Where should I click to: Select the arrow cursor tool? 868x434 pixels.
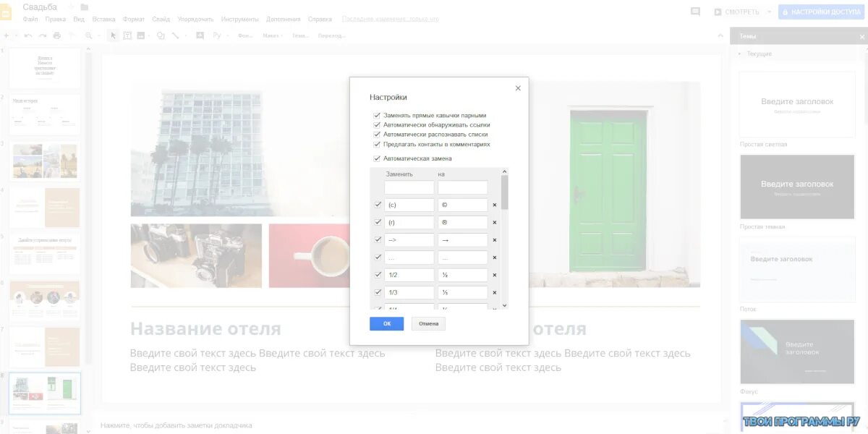[x=114, y=35]
